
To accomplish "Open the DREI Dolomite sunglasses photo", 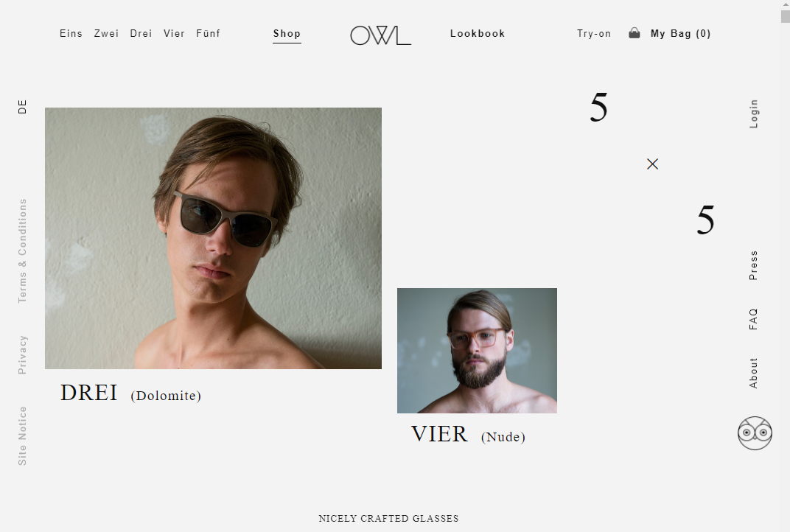I will (x=213, y=238).
